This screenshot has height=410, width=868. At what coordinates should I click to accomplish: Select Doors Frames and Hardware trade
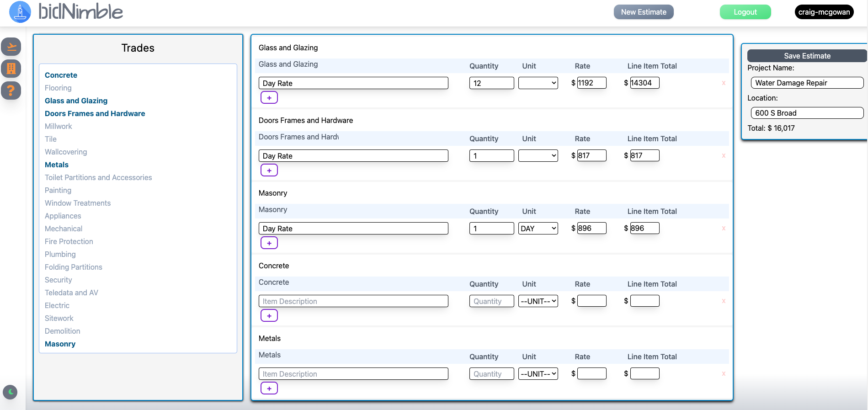point(95,113)
